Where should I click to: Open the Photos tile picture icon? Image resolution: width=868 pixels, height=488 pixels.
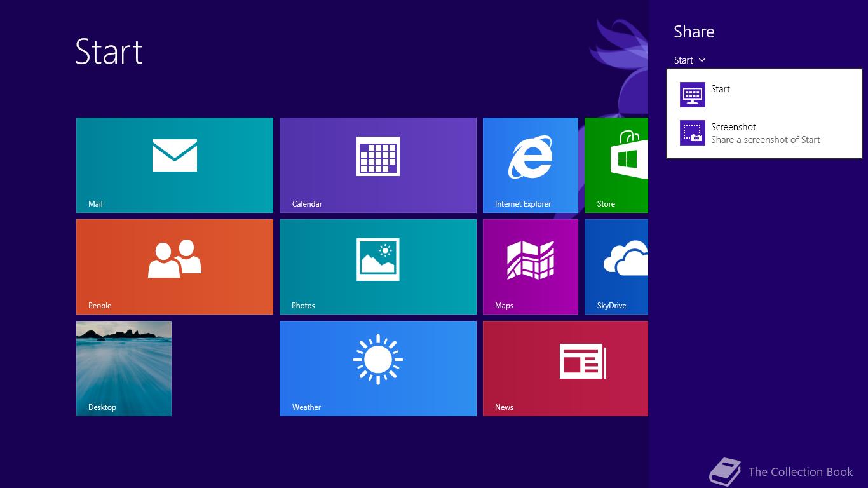pyautogui.click(x=378, y=259)
